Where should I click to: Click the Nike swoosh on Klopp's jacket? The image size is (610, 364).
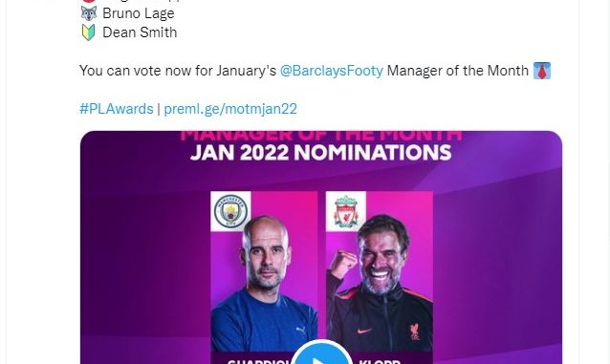364,331
